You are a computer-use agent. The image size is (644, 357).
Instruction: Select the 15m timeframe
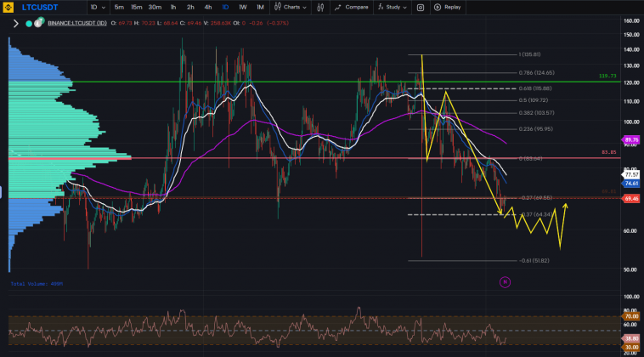(136, 7)
